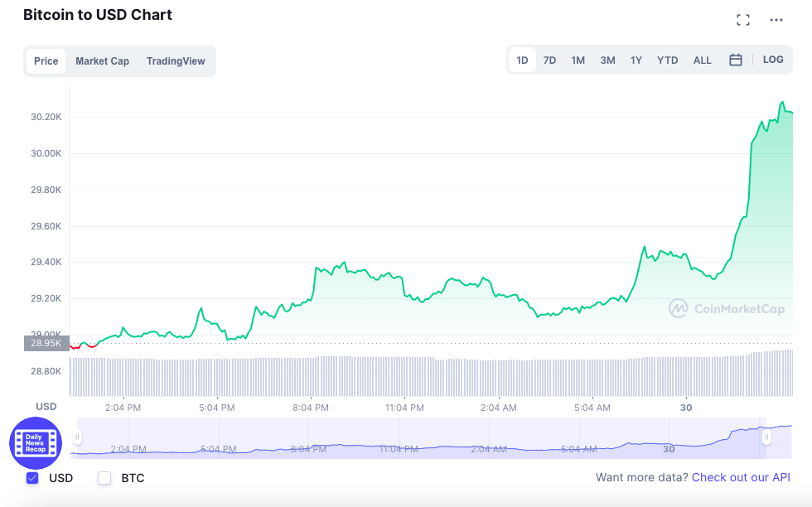812x507 pixels.
Task: Click the Daily News Recap badge
Action: [x=36, y=443]
